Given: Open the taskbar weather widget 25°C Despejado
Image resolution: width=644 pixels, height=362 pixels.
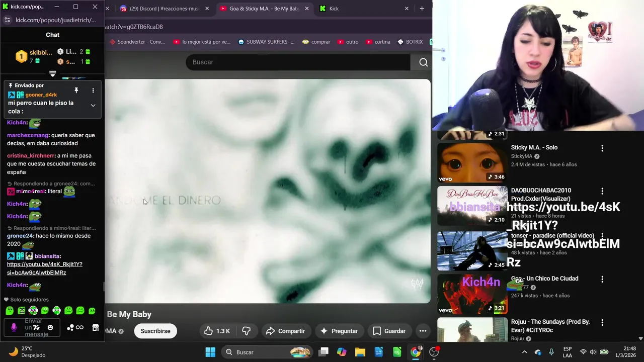Looking at the screenshot, I should (x=28, y=352).
